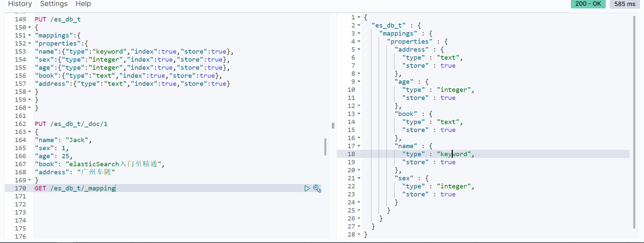Collapse response properties at line 4

click(x=359, y=41)
